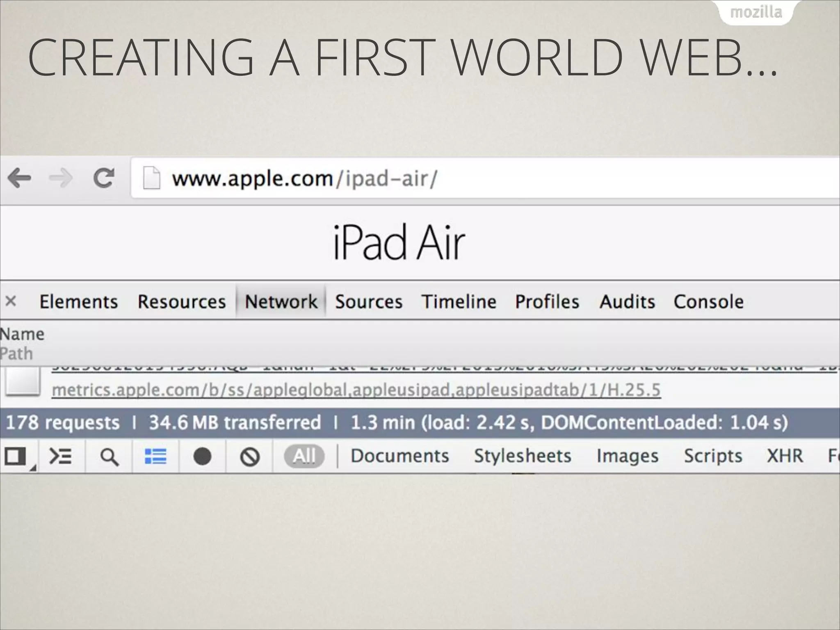Reload the apple.com page
840x630 pixels.
coord(104,178)
